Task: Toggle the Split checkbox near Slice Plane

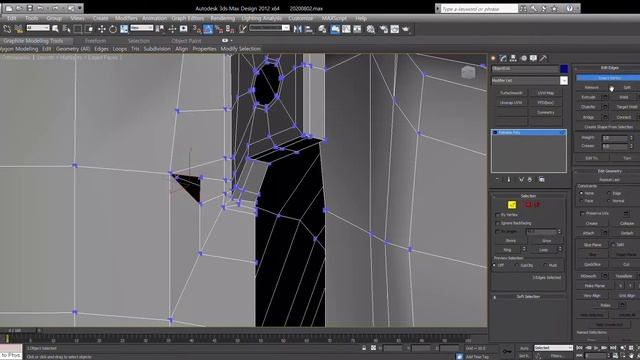Action: (x=613, y=244)
